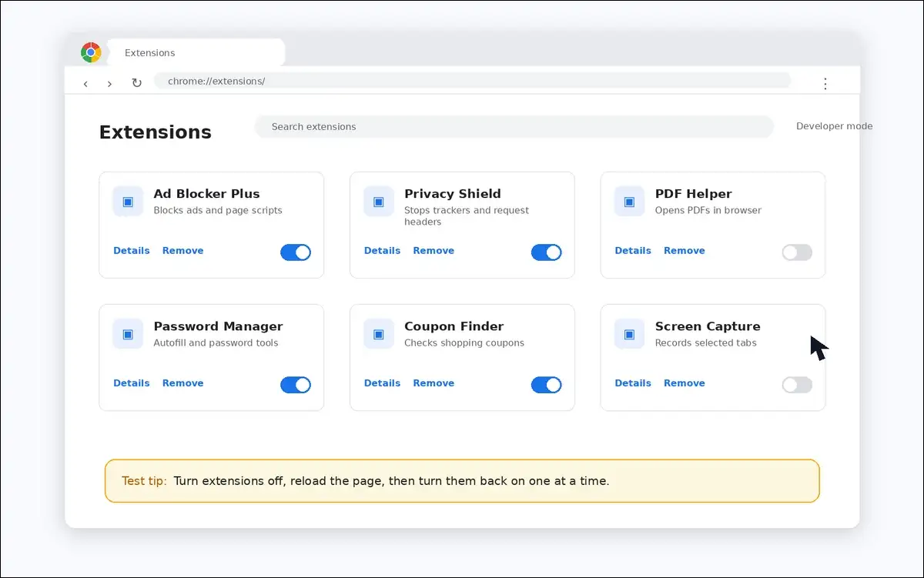Click "Blocks ads and page scripts" description
Screen dimensions: 924x578
pyautogui.click(x=218, y=210)
